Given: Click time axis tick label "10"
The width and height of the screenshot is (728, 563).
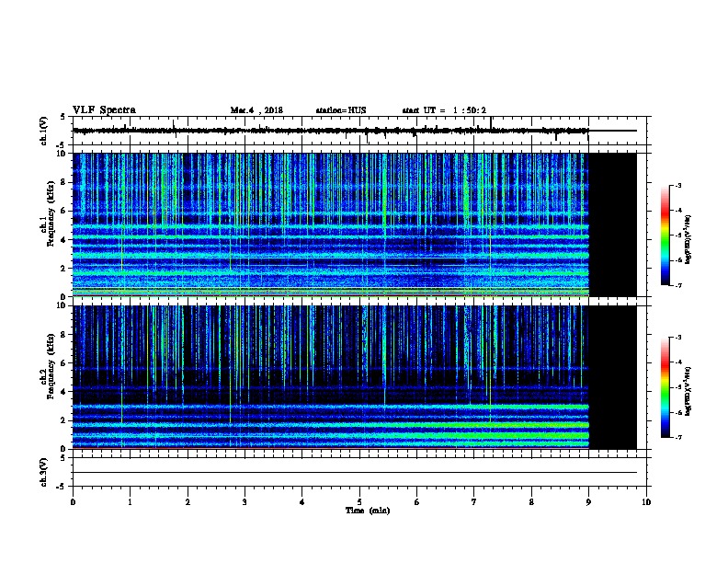Looking at the screenshot, I should [x=646, y=502].
